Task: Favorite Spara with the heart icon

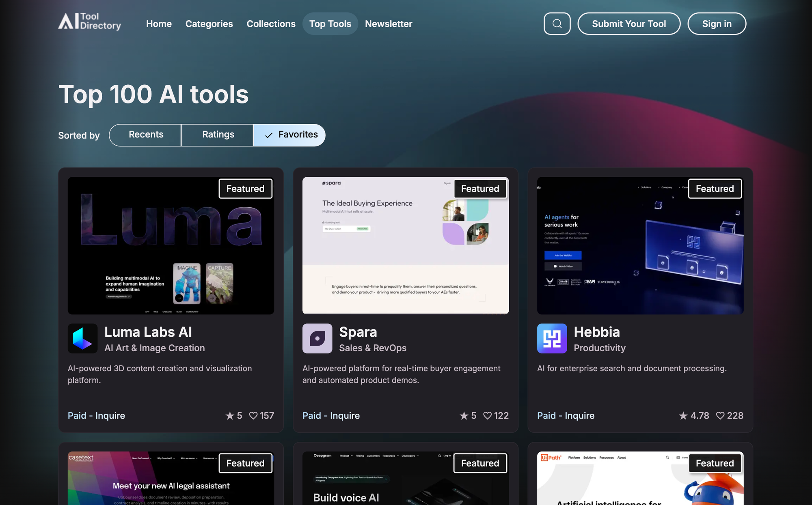Action: point(488,416)
